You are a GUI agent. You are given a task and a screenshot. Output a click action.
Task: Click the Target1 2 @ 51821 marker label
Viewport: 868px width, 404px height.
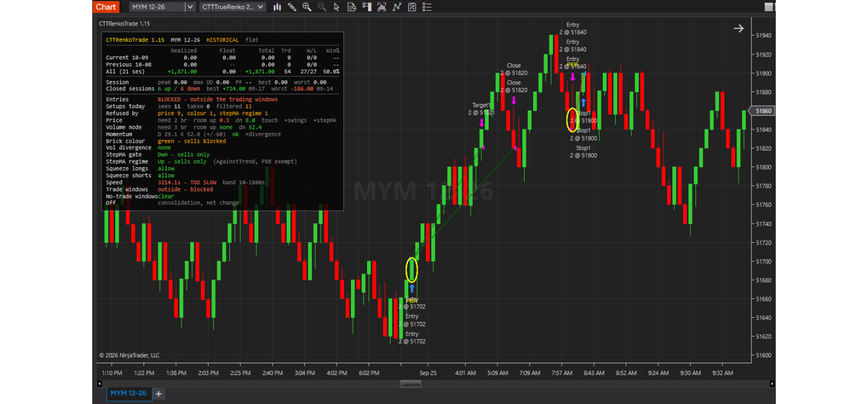tap(481, 109)
